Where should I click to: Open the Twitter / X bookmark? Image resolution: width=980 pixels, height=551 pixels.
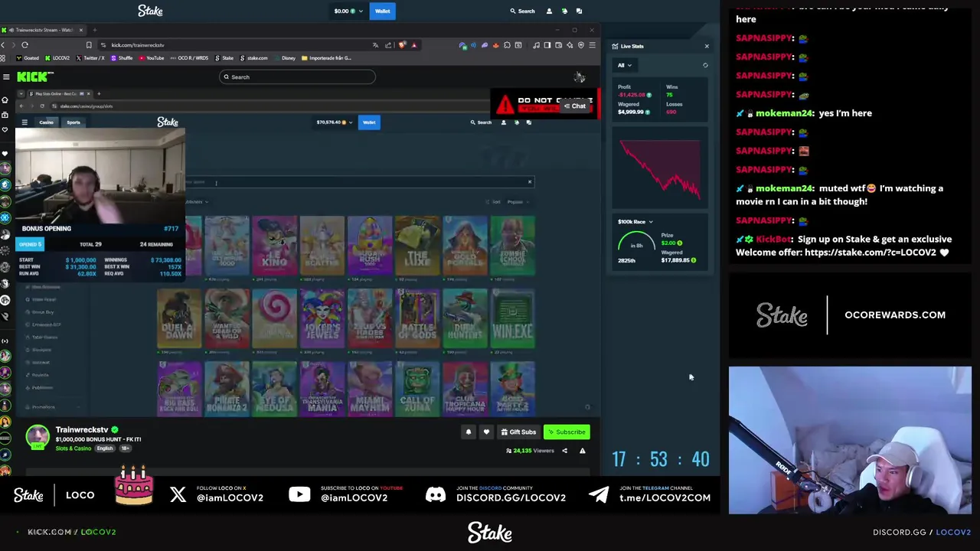90,58
